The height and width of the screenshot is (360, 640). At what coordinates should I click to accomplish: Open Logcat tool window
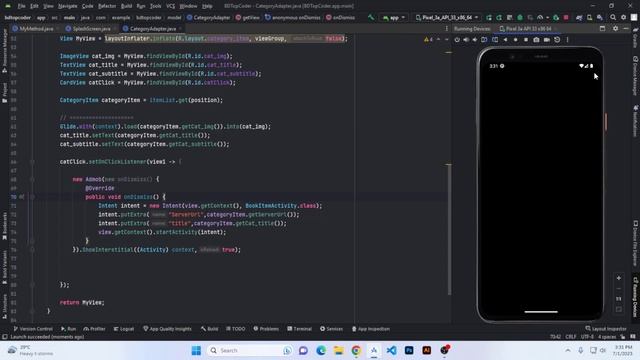click(x=124, y=329)
